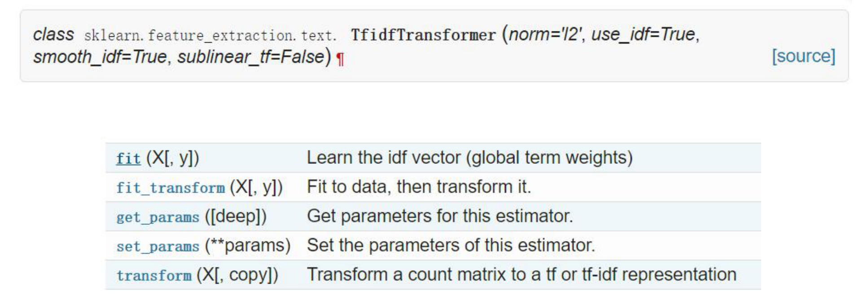
Task: Click the TfidfTransformer class name
Action: coord(423,35)
